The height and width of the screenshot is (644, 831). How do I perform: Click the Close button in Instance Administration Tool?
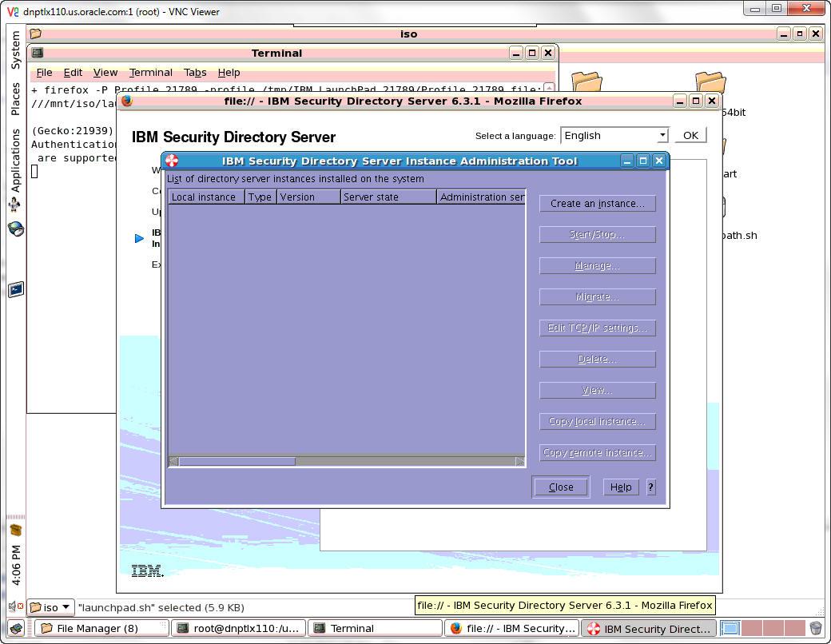(x=561, y=487)
